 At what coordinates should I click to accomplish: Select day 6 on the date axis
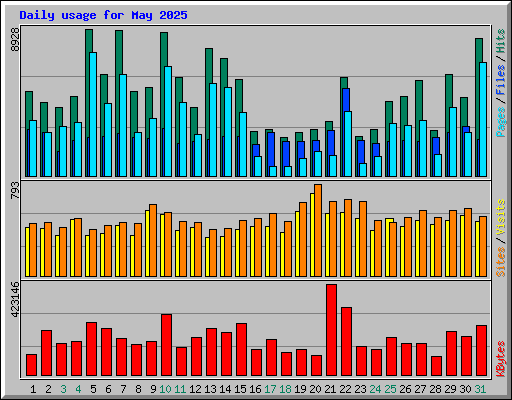click(108, 389)
